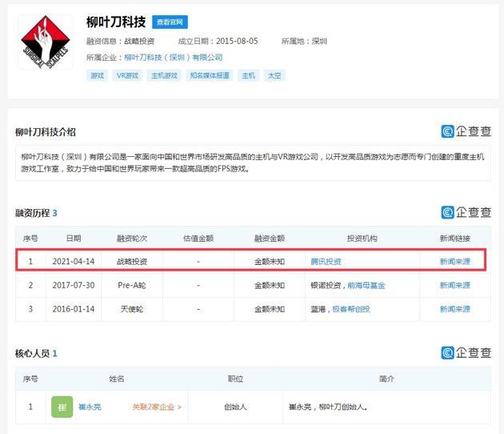
Task: Click the 融资信息：战略投资 header text
Action: [120, 41]
